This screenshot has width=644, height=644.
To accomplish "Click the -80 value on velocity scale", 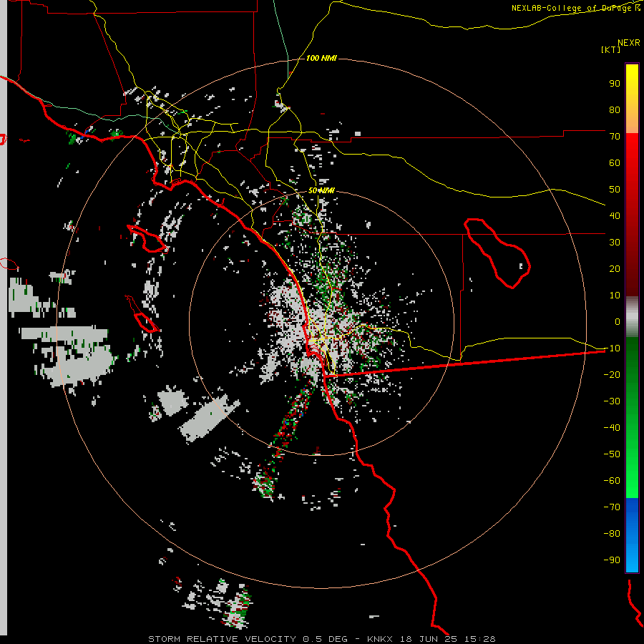I will pos(612,534).
